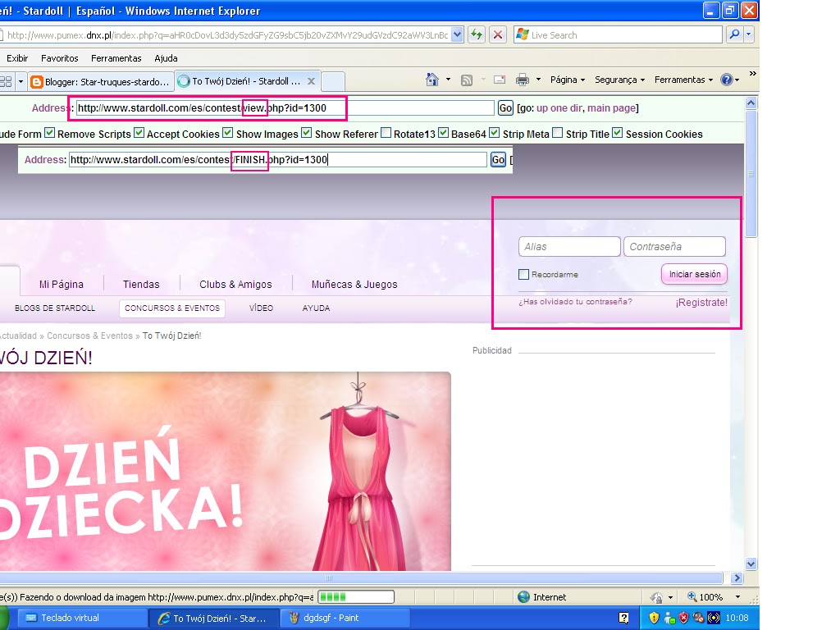Open the tab list dropdown arrow
This screenshot has height=630, width=840.
click(x=21, y=82)
